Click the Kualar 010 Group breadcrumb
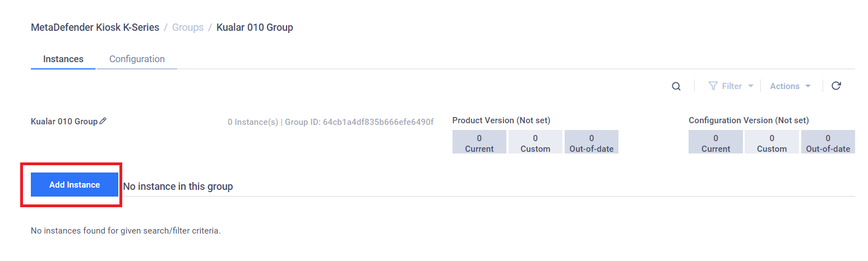The height and width of the screenshot is (261, 868). 255,27
